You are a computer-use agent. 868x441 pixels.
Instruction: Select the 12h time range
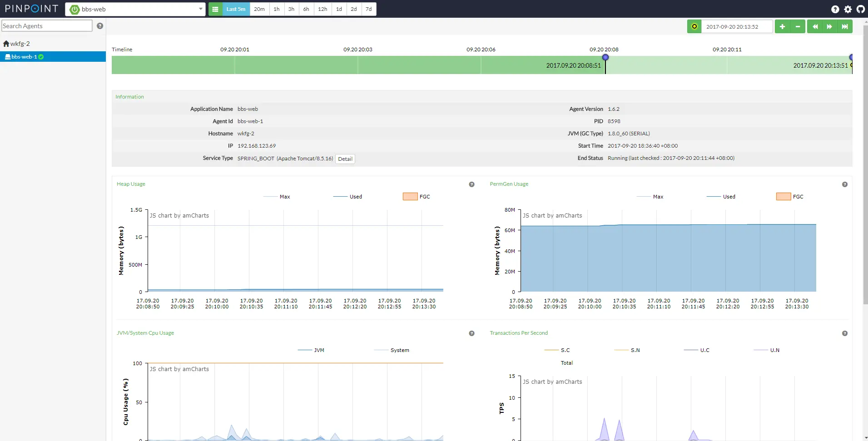point(322,9)
